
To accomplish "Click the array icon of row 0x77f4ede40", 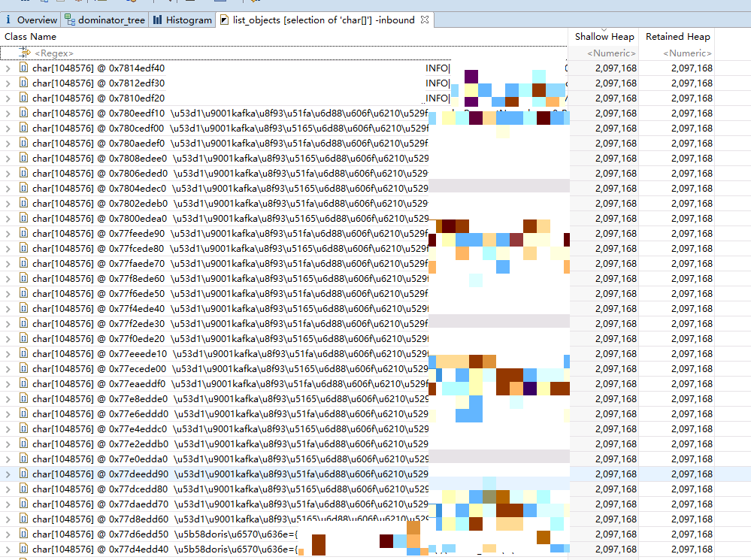I will click(23, 308).
